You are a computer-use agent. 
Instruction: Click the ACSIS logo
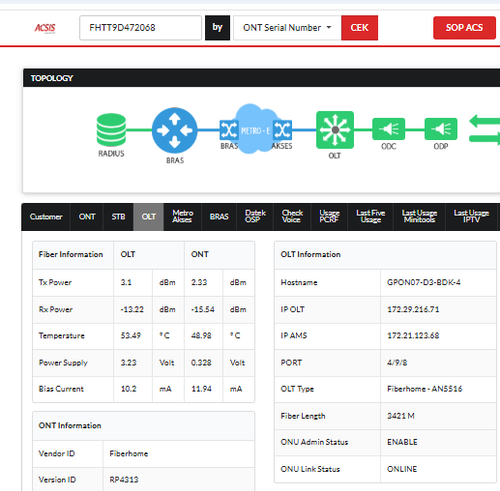45,28
